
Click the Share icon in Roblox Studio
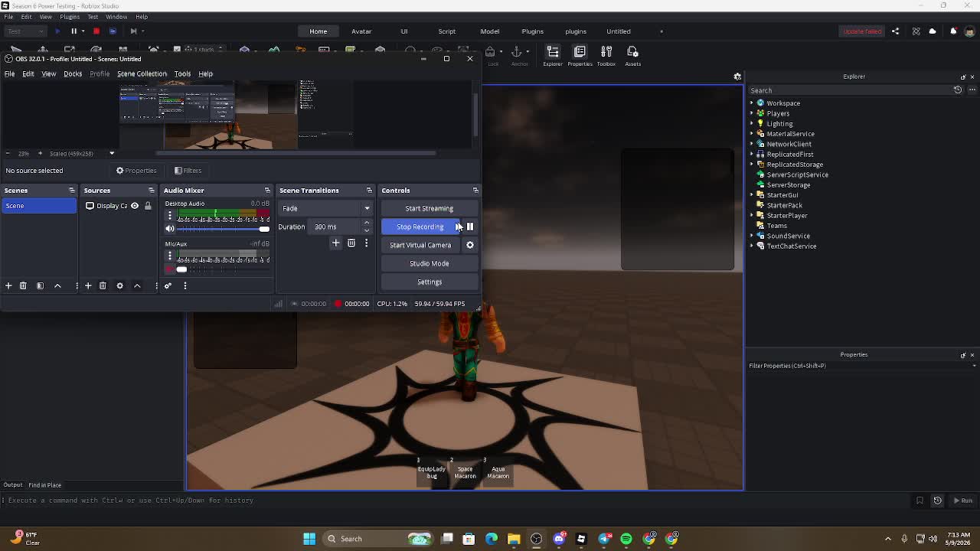point(895,31)
